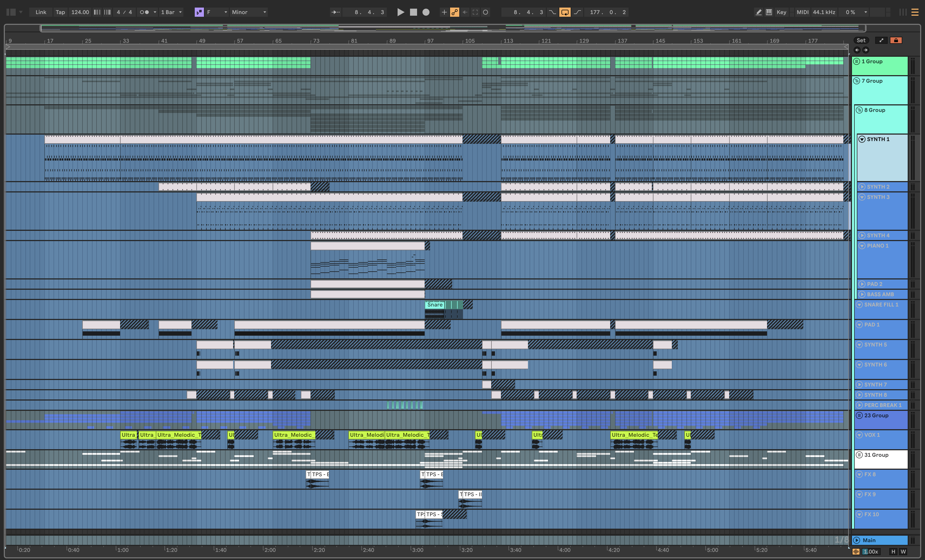The width and height of the screenshot is (925, 560).
Task: Click the H optimize height button
Action: [893, 551]
